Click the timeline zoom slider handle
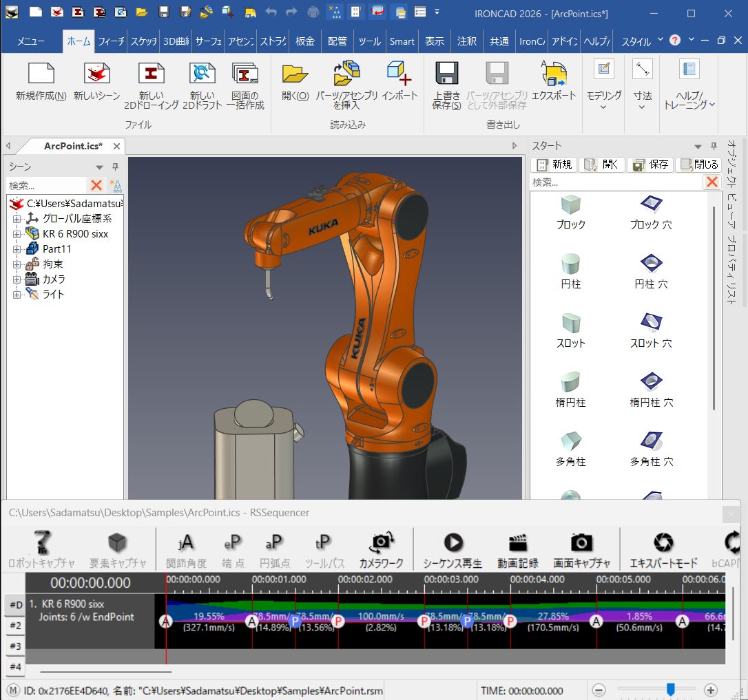Screen dimensions: 748x700 671,690
